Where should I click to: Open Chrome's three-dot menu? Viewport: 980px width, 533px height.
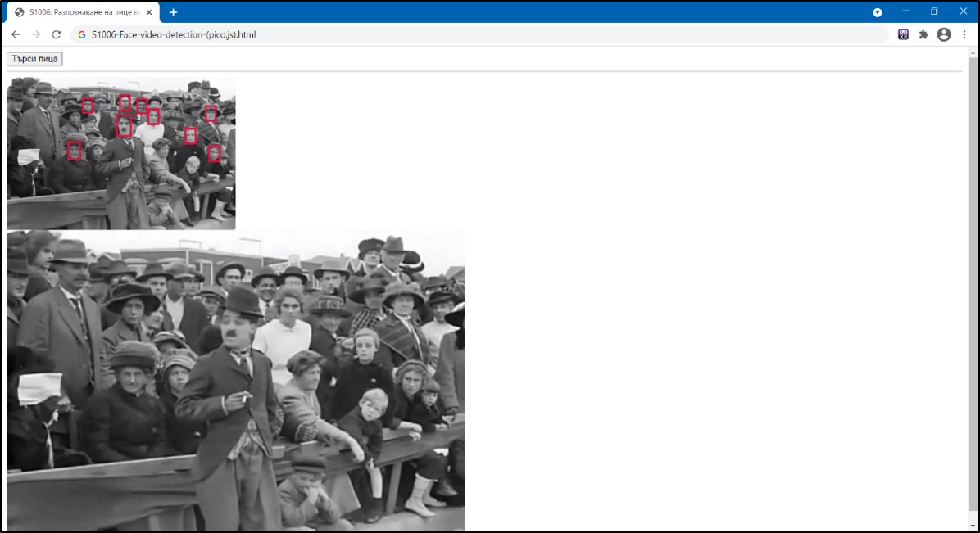[964, 34]
